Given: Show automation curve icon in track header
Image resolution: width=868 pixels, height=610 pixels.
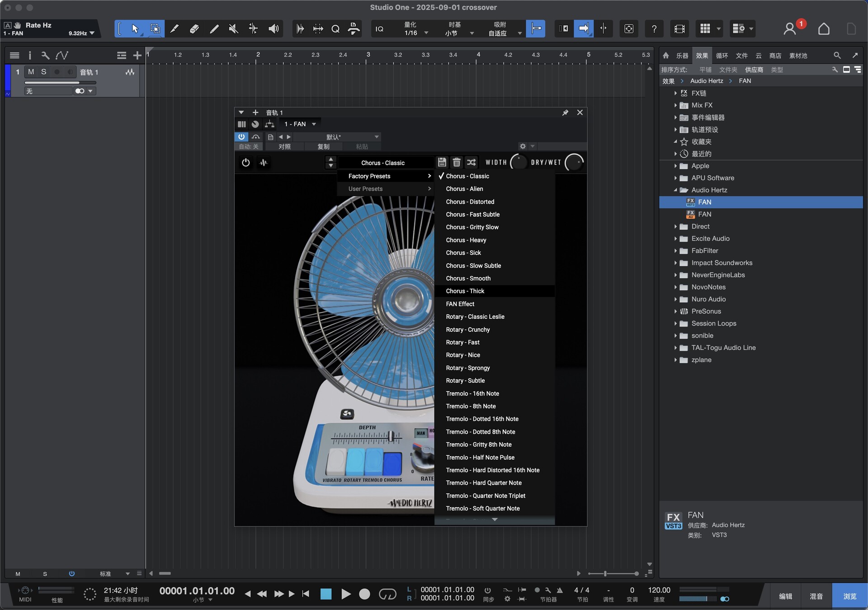Looking at the screenshot, I should pyautogui.click(x=62, y=55).
